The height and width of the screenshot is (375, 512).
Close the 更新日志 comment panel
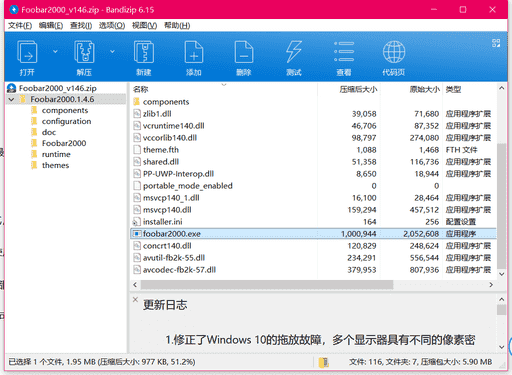click(135, 299)
